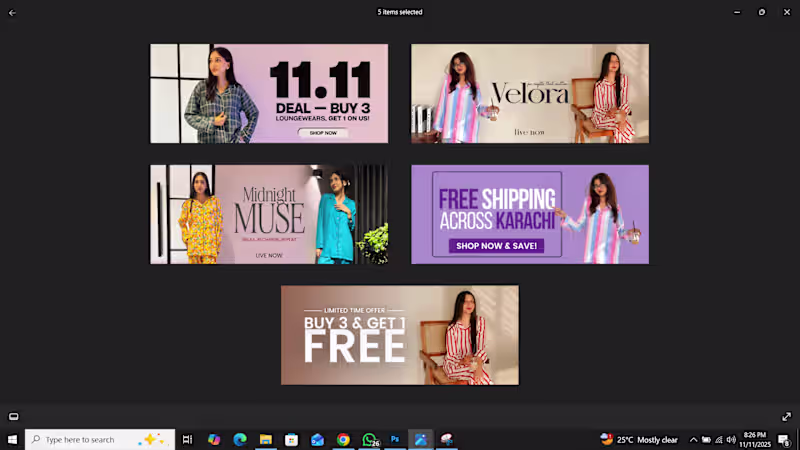Toggle the filmstrip view icon

pos(14,417)
